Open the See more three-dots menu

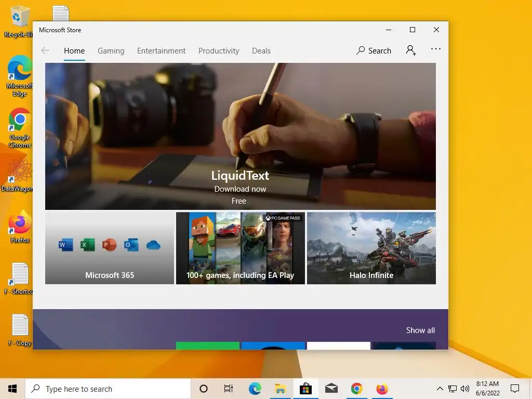436,49
